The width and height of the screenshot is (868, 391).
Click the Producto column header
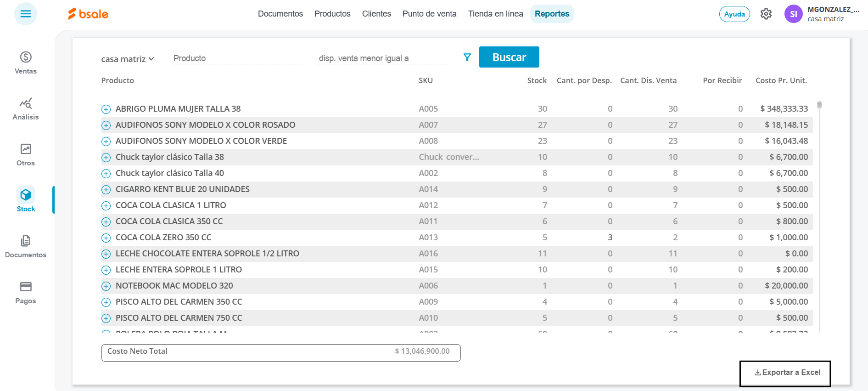point(118,80)
